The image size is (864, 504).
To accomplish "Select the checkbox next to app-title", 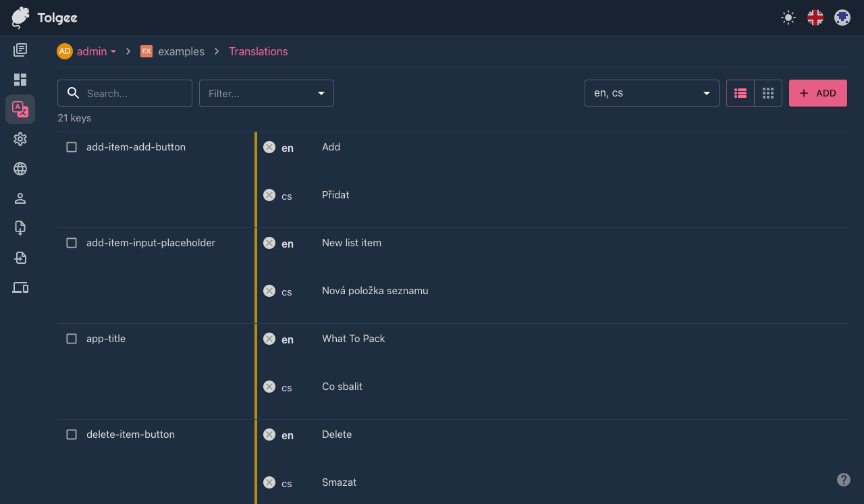I will tap(72, 339).
